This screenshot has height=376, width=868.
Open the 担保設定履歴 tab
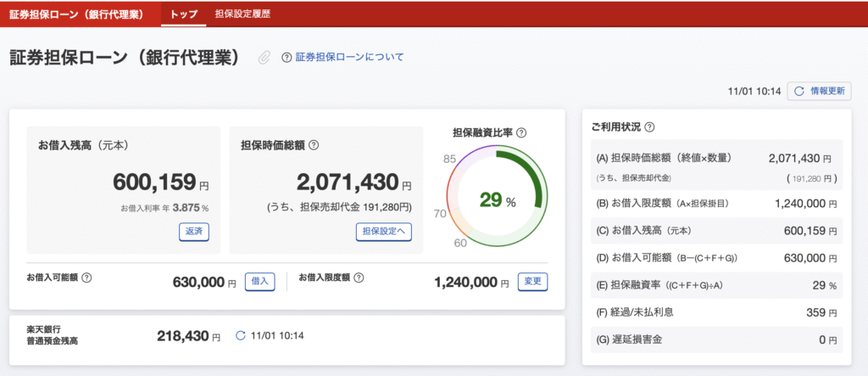(x=242, y=14)
